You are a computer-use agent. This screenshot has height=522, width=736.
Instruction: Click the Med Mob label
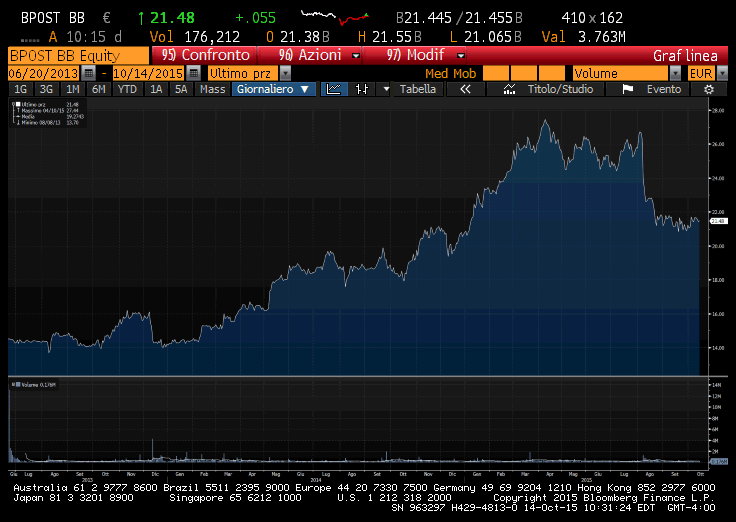click(450, 73)
